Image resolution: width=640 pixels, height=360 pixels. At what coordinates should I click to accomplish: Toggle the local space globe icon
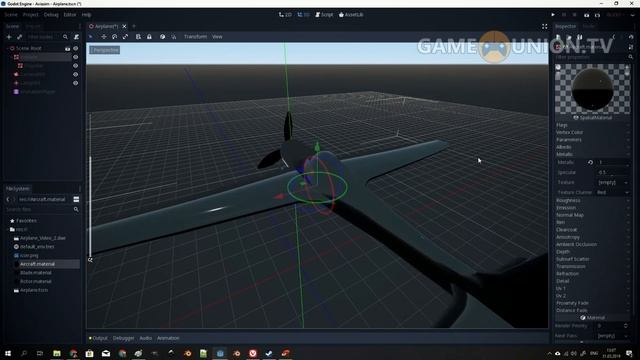pyautogui.click(x=162, y=37)
